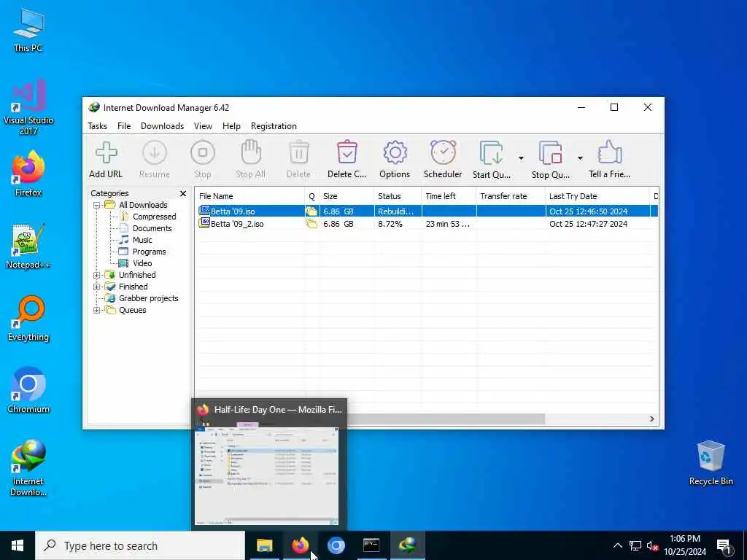Screen dimensions: 747x560
Task: Select the Music category
Action: [x=142, y=240]
